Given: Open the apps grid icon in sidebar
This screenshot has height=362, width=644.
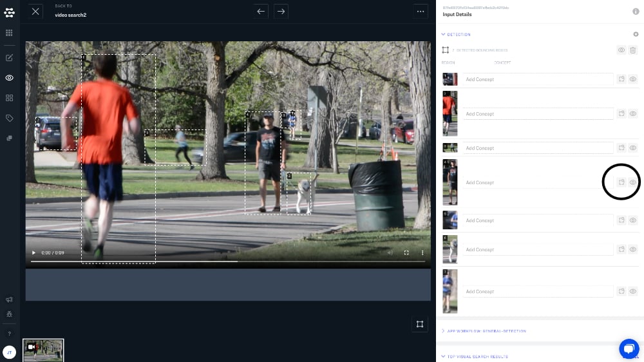Looking at the screenshot, I should pos(9,32).
